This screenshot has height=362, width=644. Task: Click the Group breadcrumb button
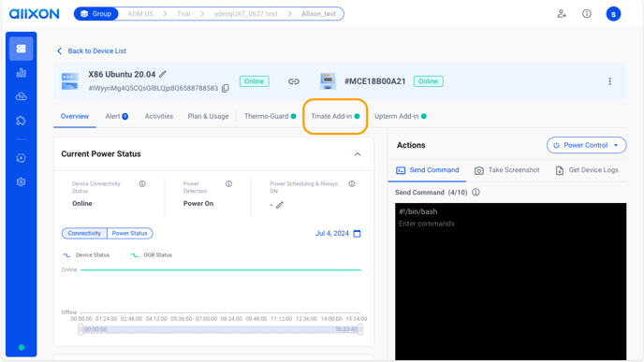point(96,14)
